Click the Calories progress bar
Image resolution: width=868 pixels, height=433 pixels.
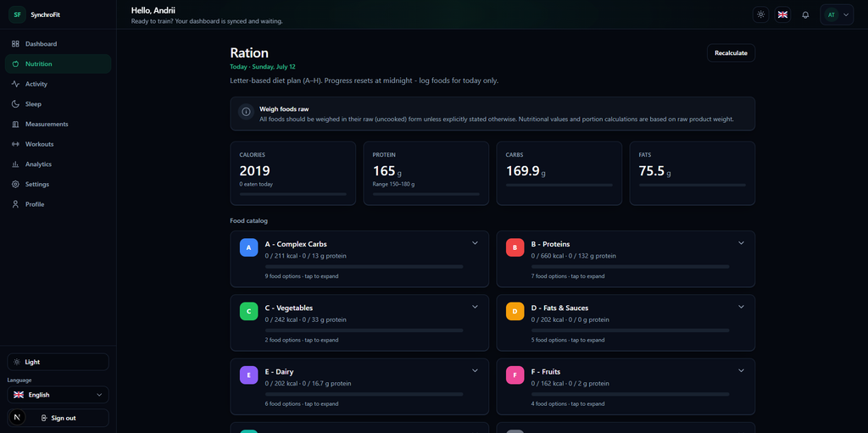[x=292, y=194]
